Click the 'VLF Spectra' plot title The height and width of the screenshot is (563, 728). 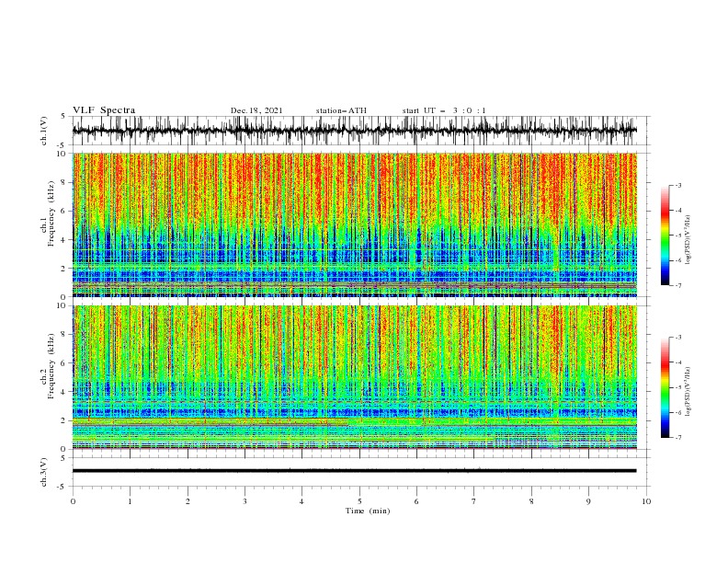[104, 110]
